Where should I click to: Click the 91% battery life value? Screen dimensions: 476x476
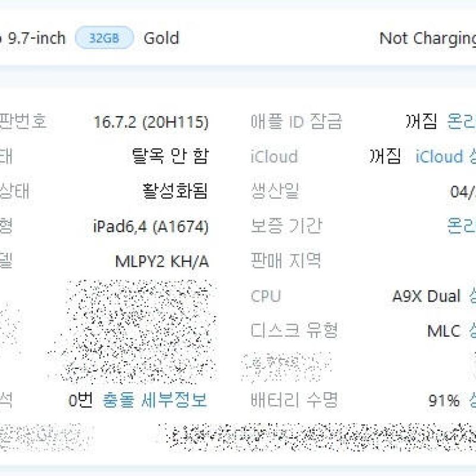point(444,401)
